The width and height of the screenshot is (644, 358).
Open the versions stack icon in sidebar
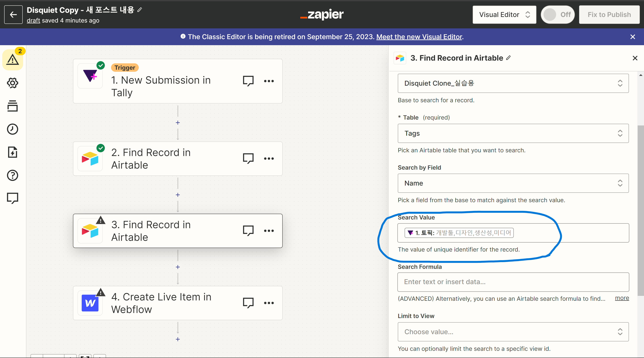coord(13,106)
